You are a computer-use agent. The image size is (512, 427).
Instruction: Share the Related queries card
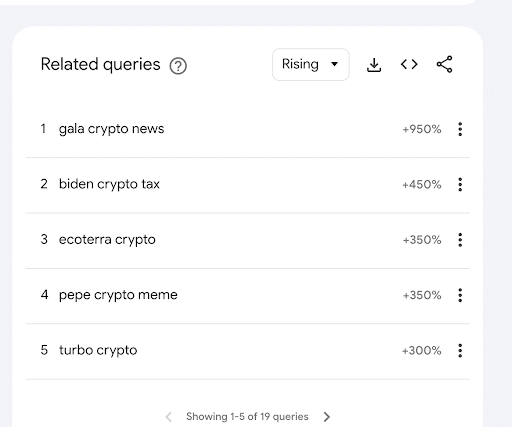(444, 64)
